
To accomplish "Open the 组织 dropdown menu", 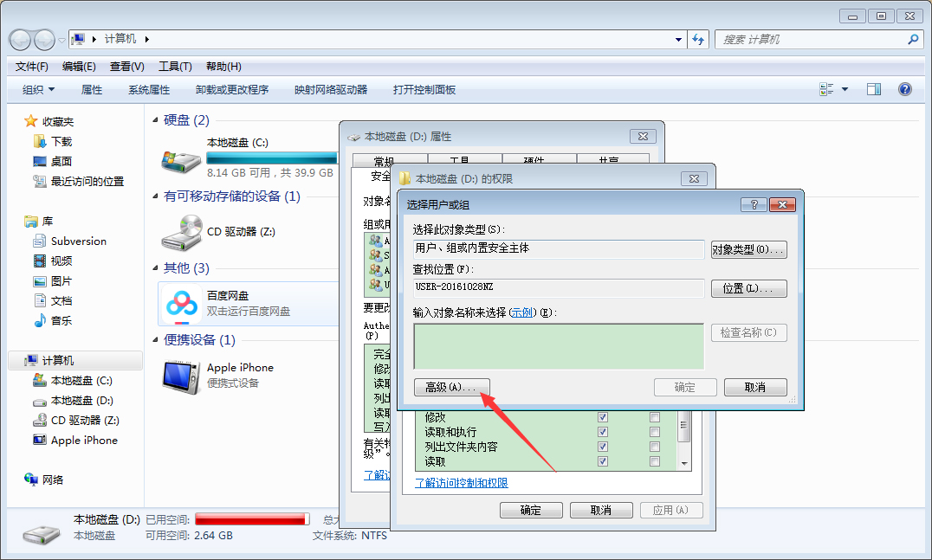I will pyautogui.click(x=36, y=89).
